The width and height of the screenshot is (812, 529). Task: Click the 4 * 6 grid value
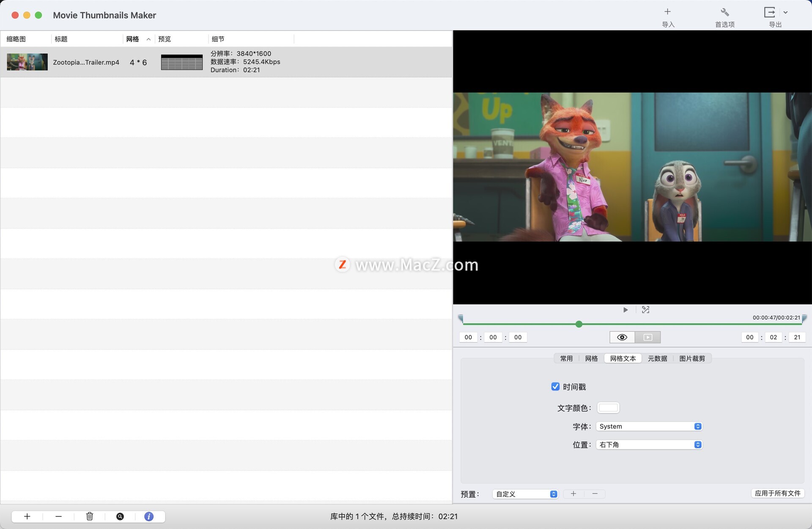138,62
